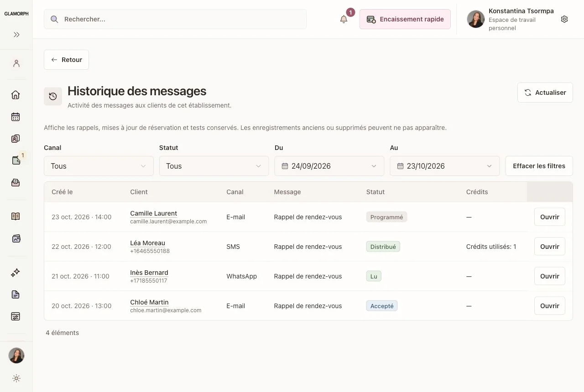Focus the Rechercher search field
Image resolution: width=584 pixels, height=392 pixels.
175,19
